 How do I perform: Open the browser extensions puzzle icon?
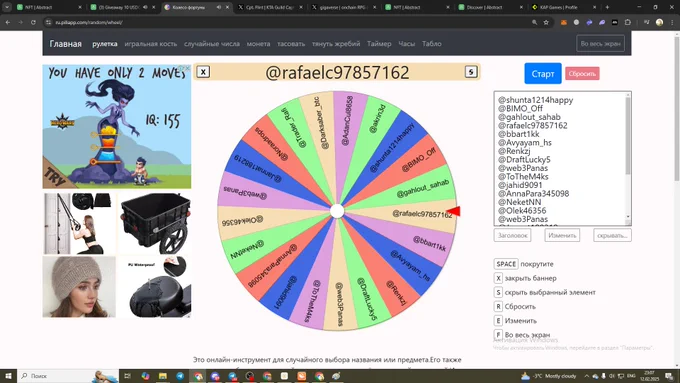[628, 22]
